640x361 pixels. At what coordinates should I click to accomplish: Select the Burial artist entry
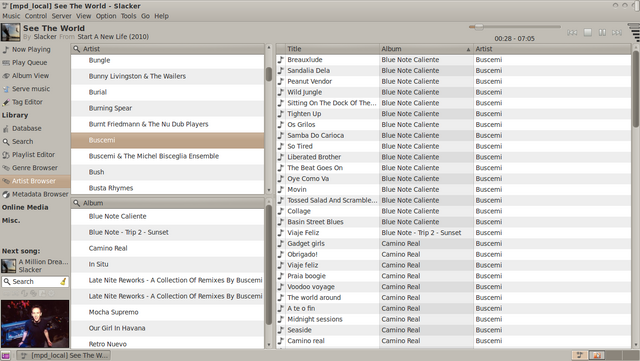coord(167,92)
